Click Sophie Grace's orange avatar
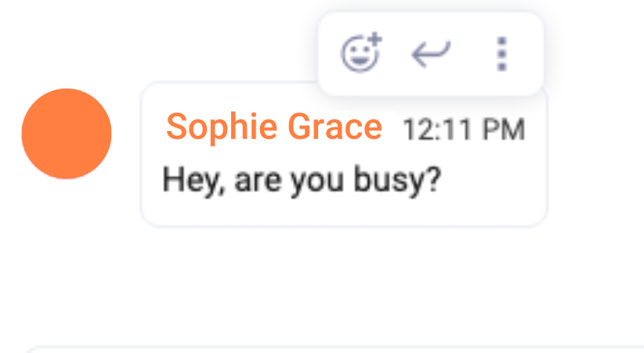The image size is (644, 353). 67,133
